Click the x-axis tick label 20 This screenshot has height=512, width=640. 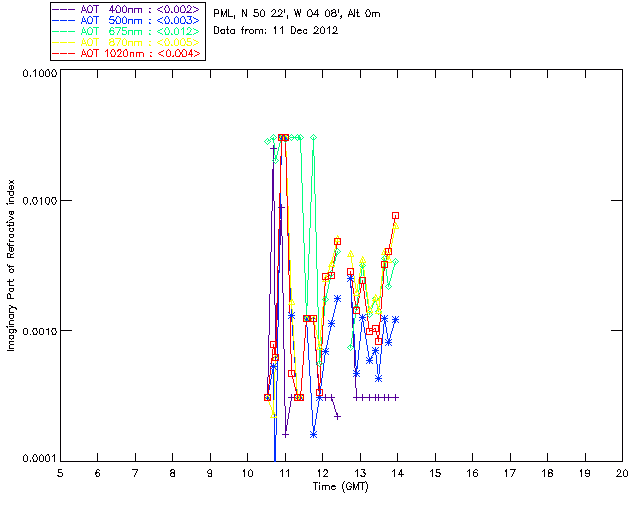622,473
